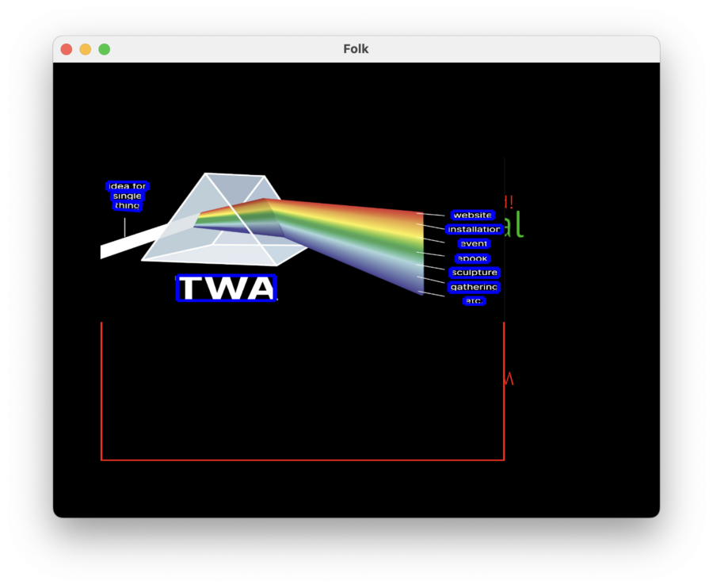Click the 'gathering' label
713x588 pixels.
coord(474,287)
